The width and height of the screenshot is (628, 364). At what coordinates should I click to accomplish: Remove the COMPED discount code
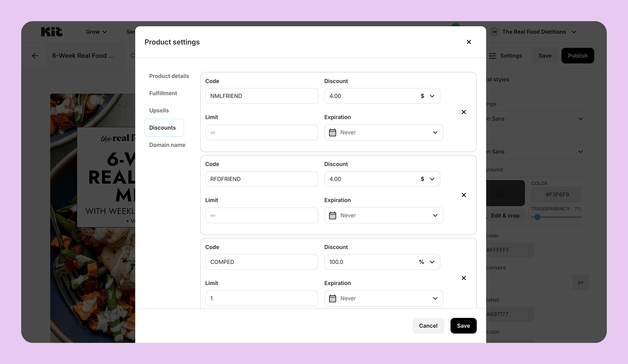[464, 278]
